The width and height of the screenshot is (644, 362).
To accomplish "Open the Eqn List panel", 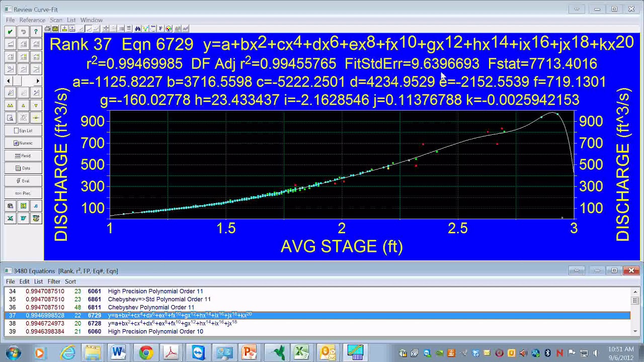I will pos(23,131).
